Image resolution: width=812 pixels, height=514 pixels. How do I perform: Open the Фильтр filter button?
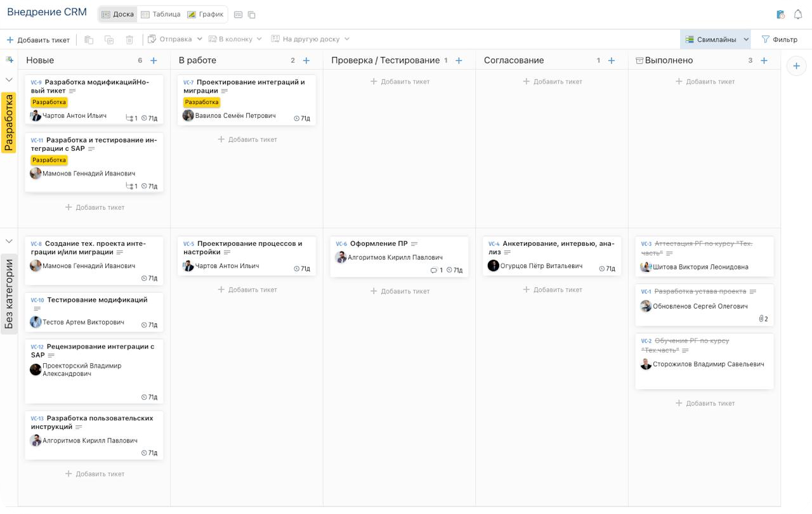[779, 39]
